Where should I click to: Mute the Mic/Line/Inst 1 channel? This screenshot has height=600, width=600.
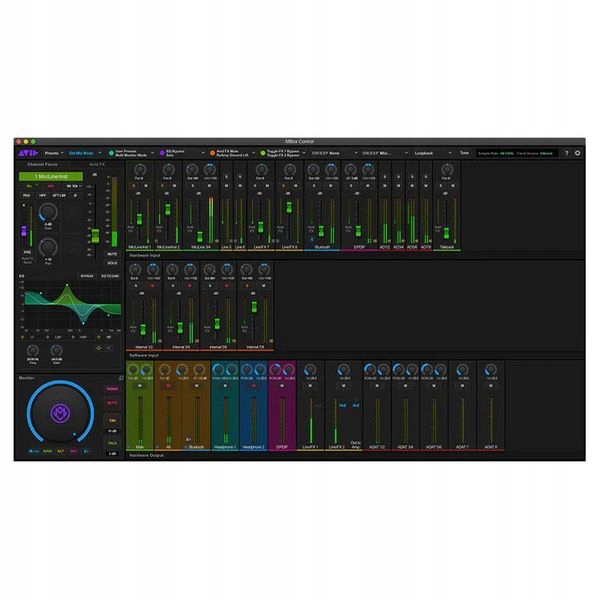tap(146, 186)
